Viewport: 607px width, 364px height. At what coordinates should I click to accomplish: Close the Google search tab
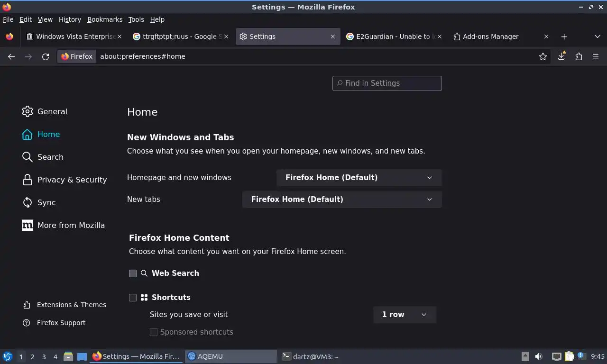point(226,36)
